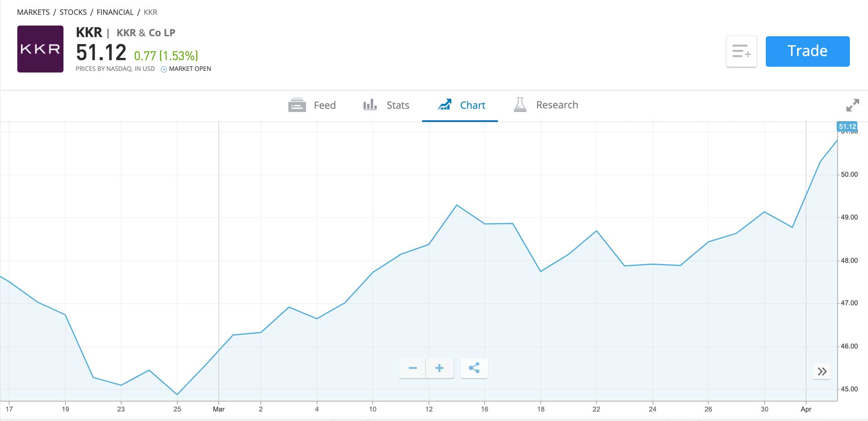The image size is (868, 421).
Task: Click the 51.12 stock price
Action: click(101, 53)
